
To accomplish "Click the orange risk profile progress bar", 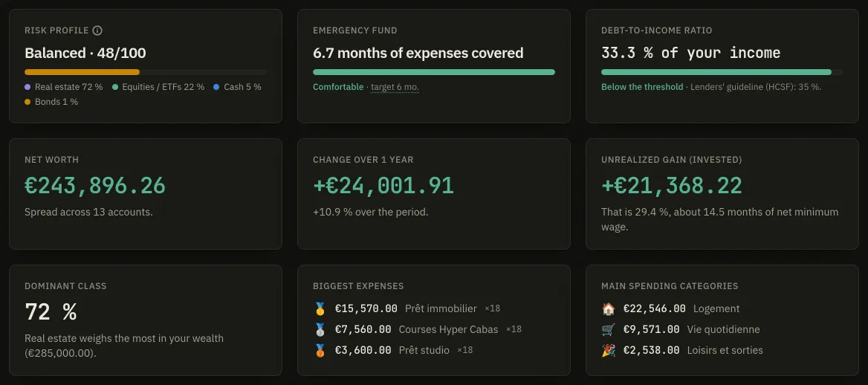I will tap(82, 72).
